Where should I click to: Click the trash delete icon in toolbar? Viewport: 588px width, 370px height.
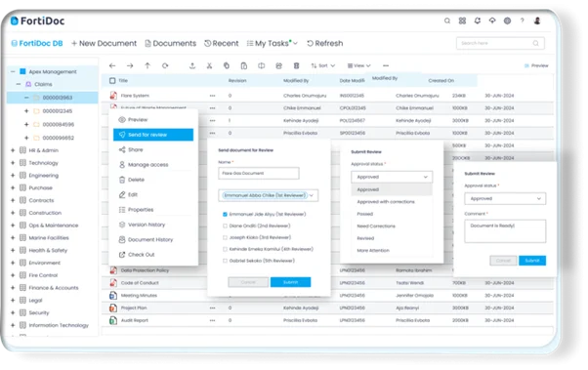coord(296,66)
